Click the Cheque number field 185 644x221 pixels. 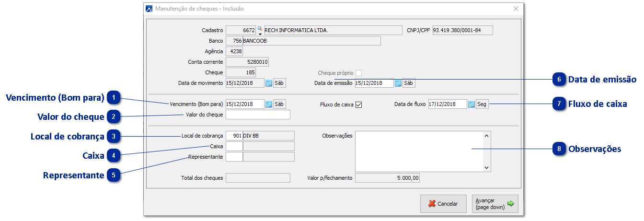(x=241, y=72)
